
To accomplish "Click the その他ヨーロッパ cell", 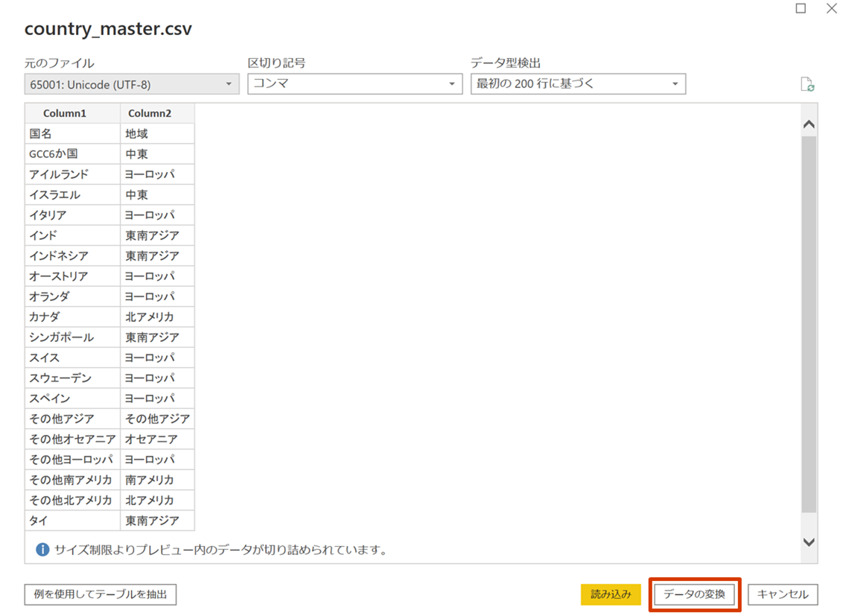I will click(x=72, y=460).
